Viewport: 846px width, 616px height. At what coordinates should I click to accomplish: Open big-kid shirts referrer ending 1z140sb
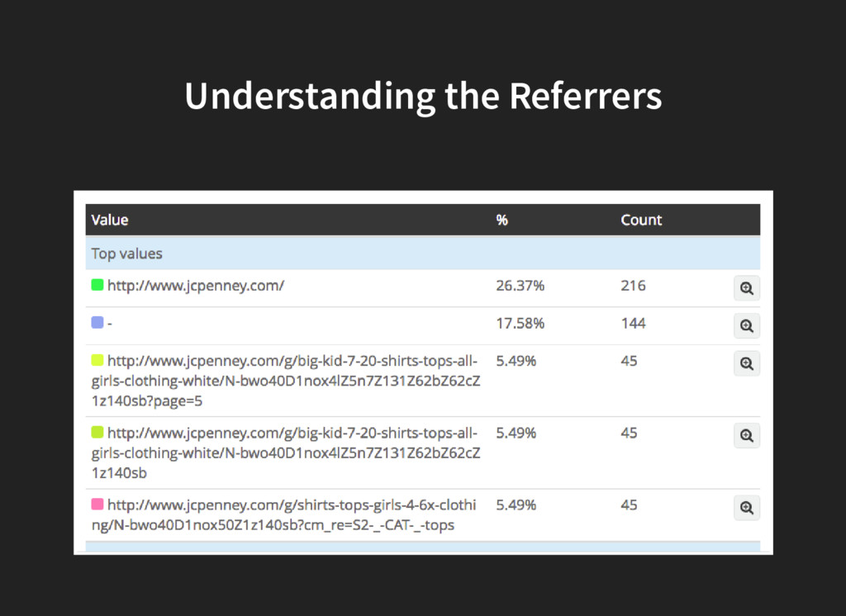point(285,453)
